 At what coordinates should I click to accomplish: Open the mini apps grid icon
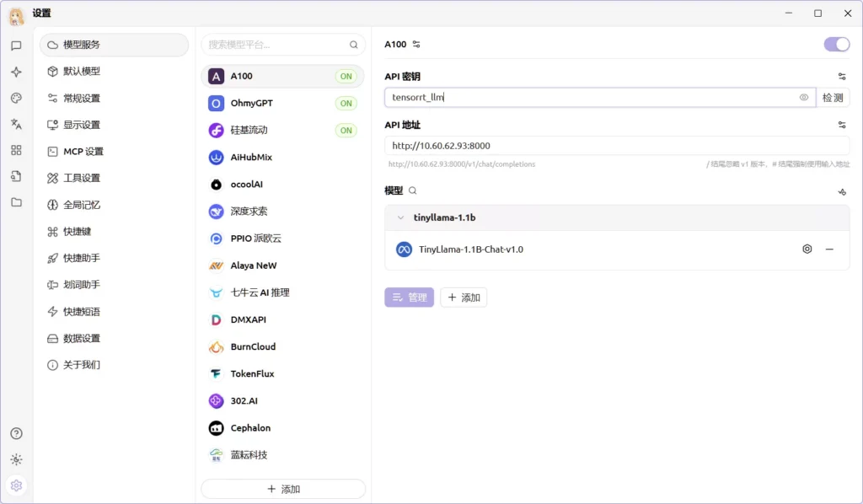[16, 150]
